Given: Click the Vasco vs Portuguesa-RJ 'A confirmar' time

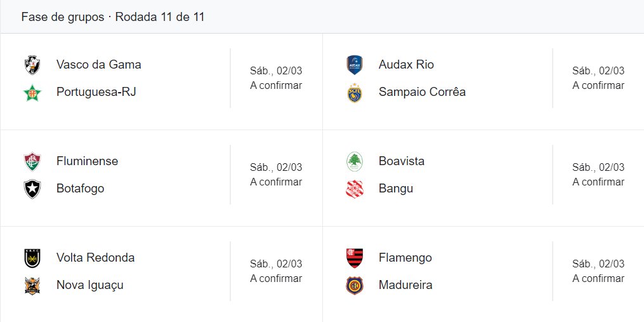Looking at the screenshot, I should pyautogui.click(x=276, y=86).
